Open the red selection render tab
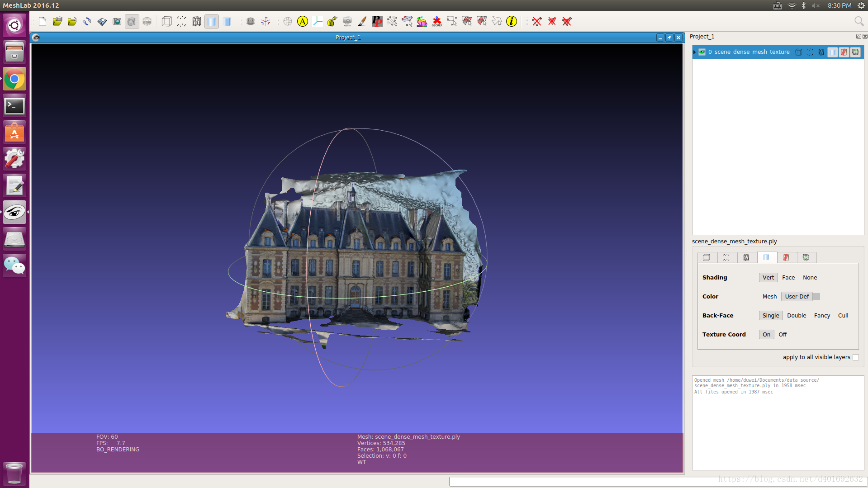Viewport: 868px width, 488px height. coord(786,257)
